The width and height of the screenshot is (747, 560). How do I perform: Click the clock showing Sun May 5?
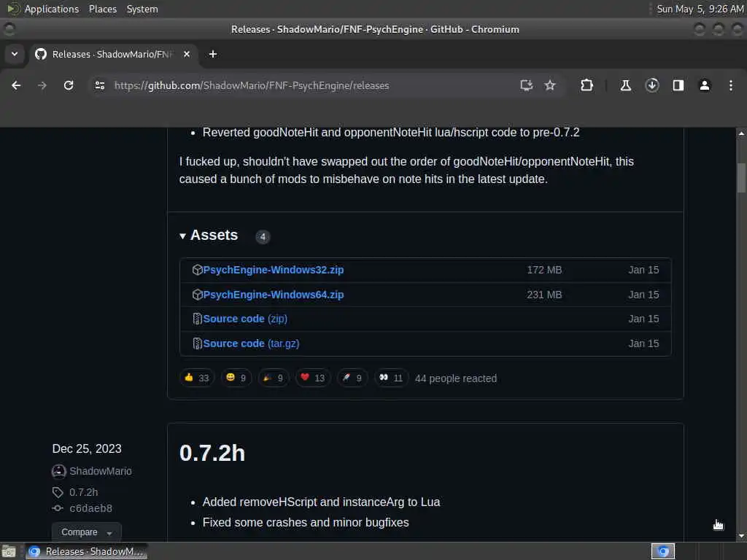click(x=700, y=9)
